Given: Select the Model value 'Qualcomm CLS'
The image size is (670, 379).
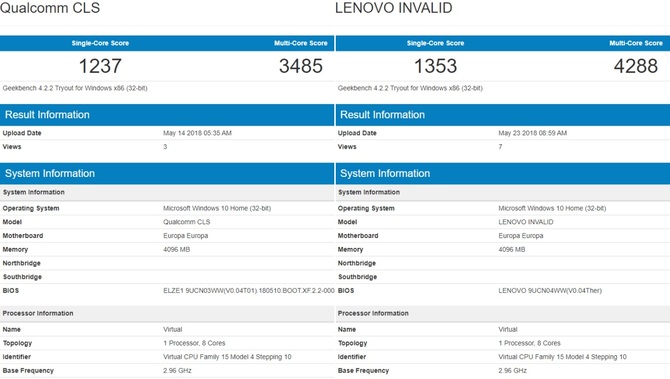Looking at the screenshot, I should point(187,222).
